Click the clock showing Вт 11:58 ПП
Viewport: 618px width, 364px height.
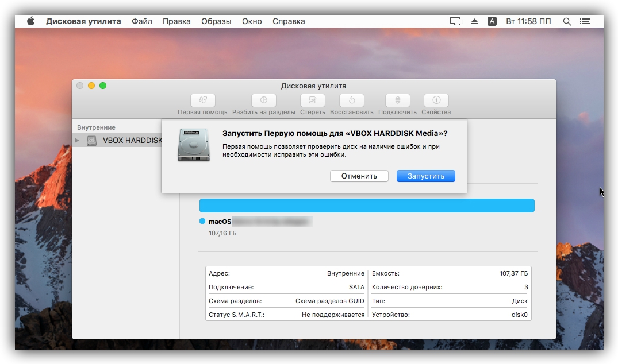[528, 21]
